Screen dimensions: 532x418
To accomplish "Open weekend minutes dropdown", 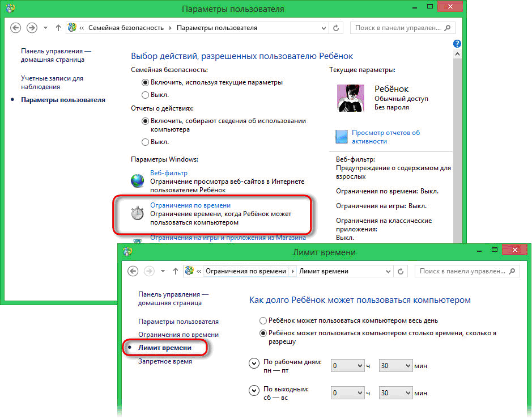I will pyautogui.click(x=395, y=393).
